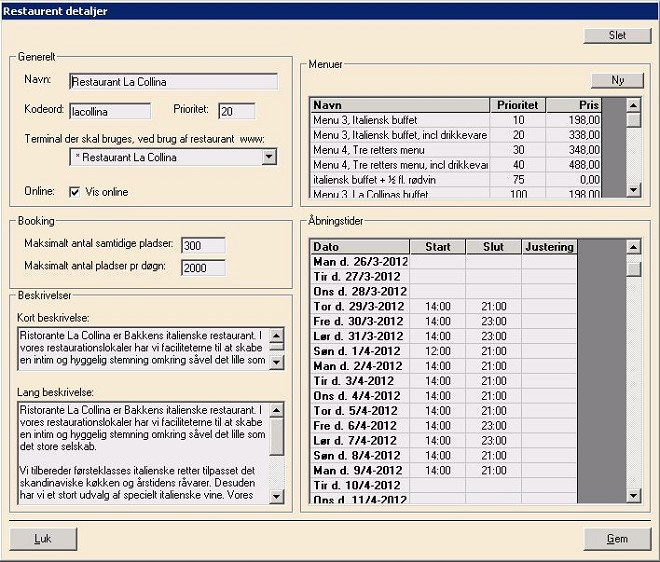Select 'Man d. 2/4-2012' date row
660x562 pixels.
pyautogui.click(x=444, y=366)
